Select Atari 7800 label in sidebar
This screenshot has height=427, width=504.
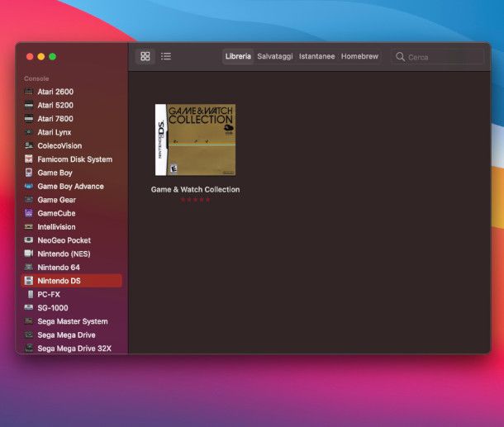point(55,119)
